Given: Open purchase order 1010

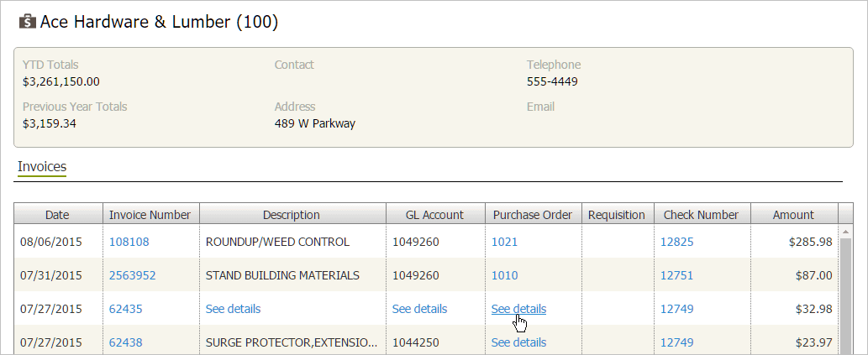Looking at the screenshot, I should [504, 275].
